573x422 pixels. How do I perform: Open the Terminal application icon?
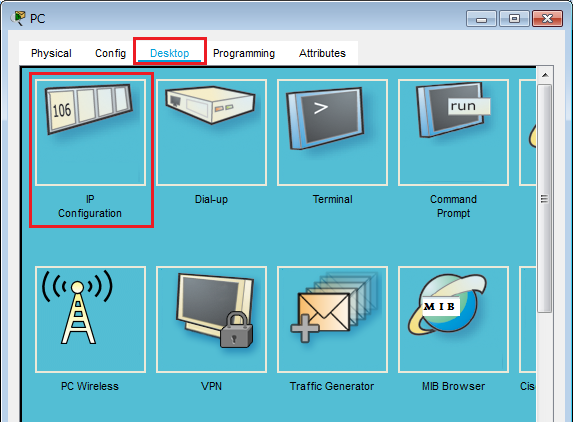click(332, 133)
